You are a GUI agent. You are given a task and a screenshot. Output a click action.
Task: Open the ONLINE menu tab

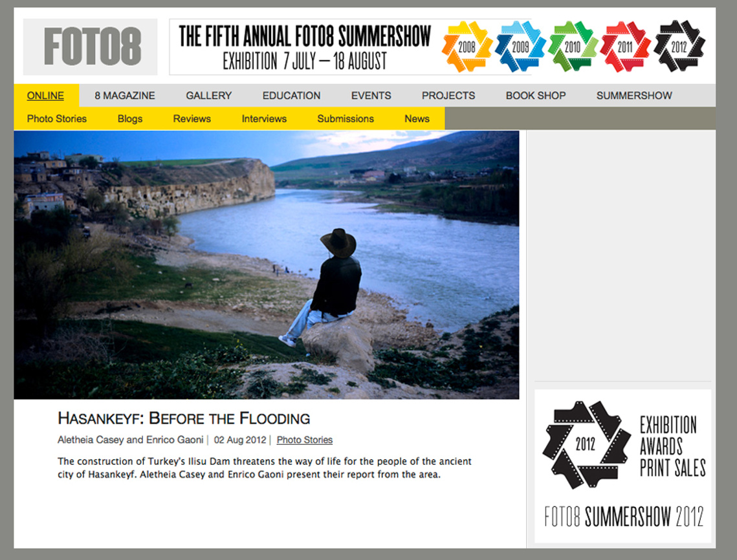(45, 95)
